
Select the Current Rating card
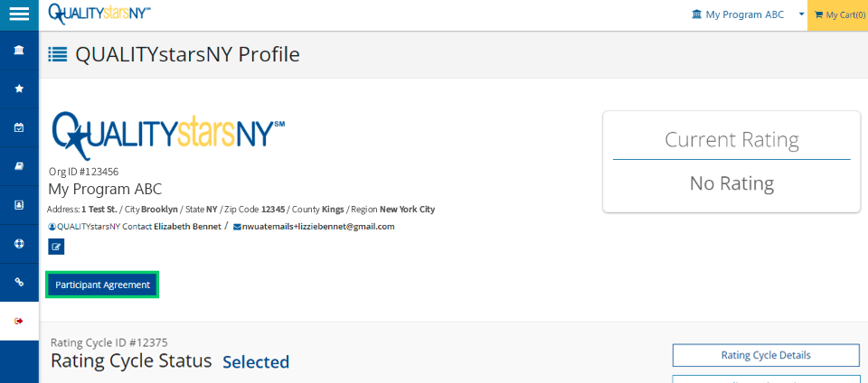pyautogui.click(x=731, y=162)
